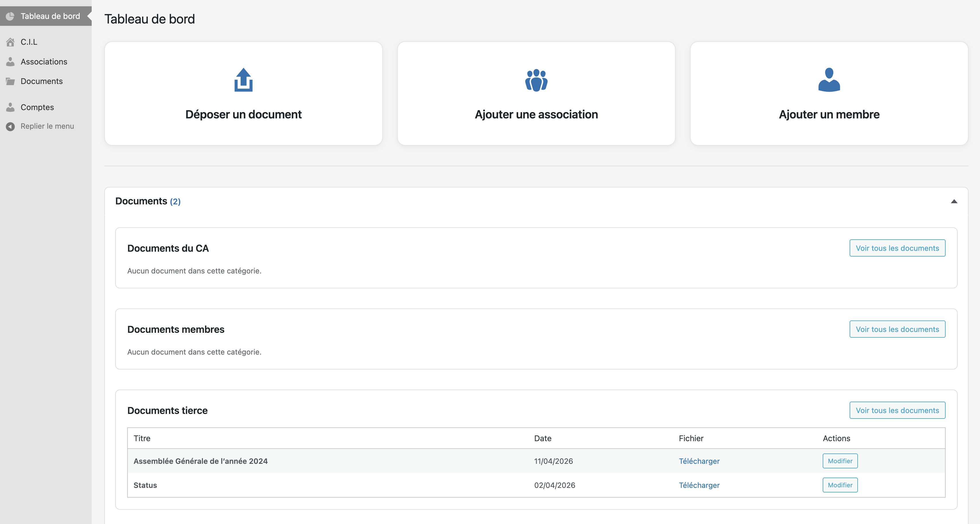Screen dimensions: 980x524
Task: Click the house icon beside C.I.L
Action: tap(10, 42)
